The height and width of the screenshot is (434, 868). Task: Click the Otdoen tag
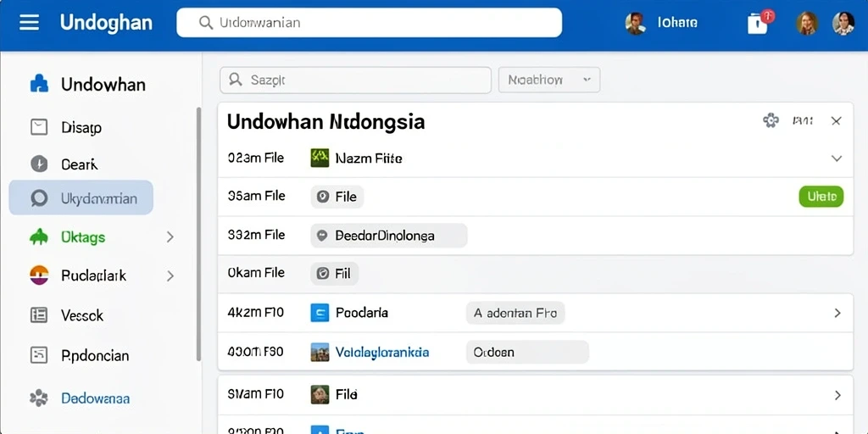527,352
